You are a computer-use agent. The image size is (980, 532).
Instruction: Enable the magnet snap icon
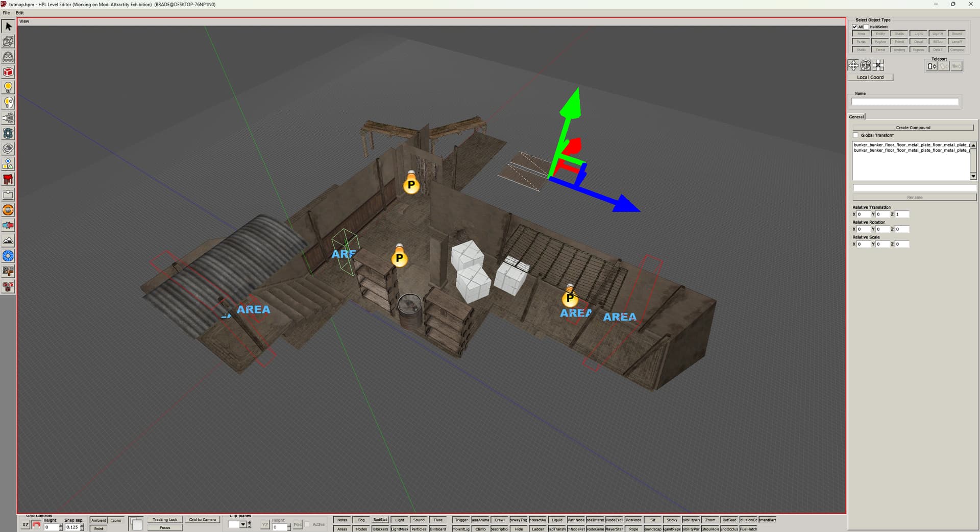pyautogui.click(x=36, y=525)
